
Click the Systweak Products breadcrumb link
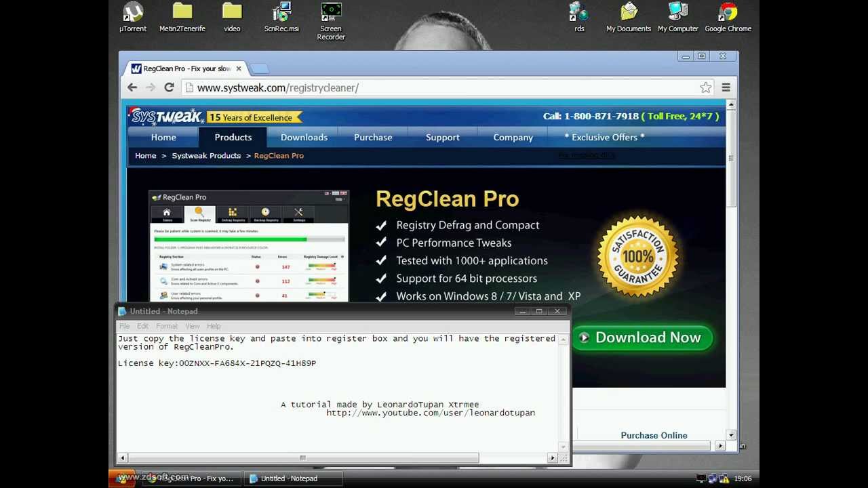206,156
